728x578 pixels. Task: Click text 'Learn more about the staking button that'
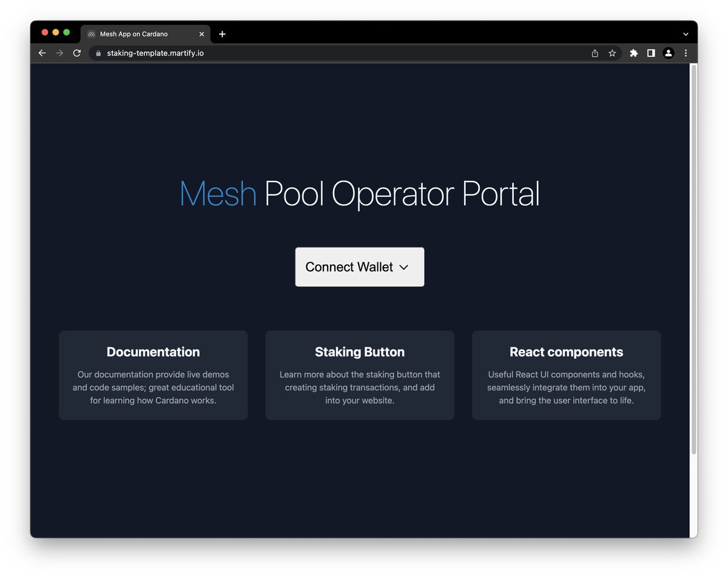pyautogui.click(x=360, y=375)
